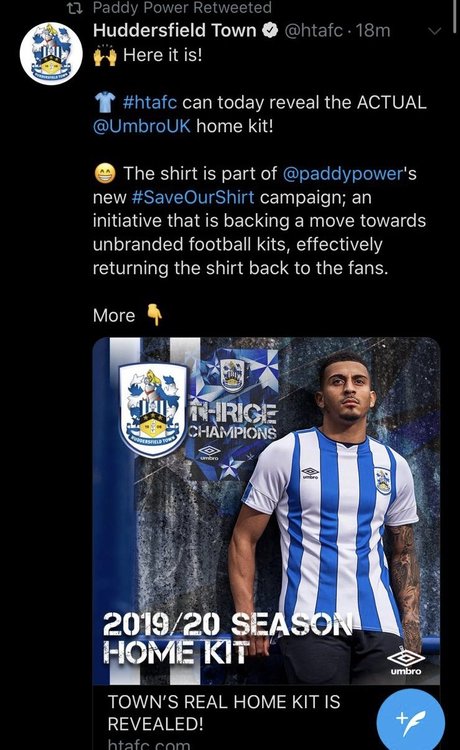The height and width of the screenshot is (750, 460).
Task: Open Huddersfield Town profile avatar
Action: click(51, 53)
